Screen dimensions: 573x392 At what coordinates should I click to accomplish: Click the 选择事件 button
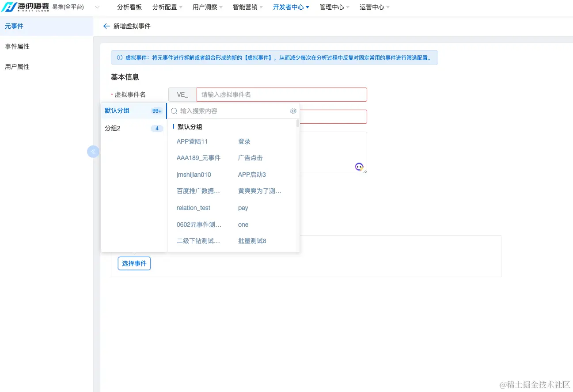coord(134,263)
